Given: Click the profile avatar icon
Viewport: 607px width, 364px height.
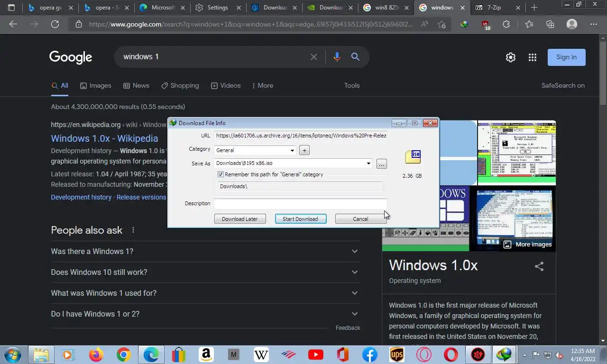Looking at the screenshot, I should tap(572, 24).
